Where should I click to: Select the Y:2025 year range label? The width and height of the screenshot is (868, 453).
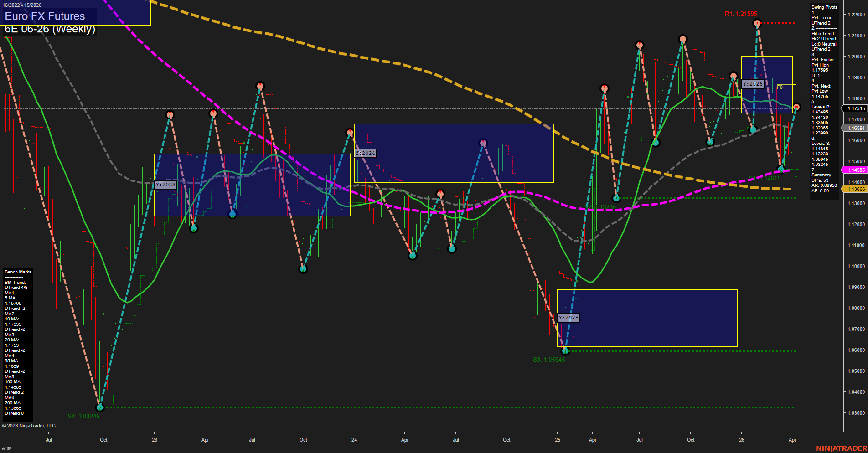tap(568, 318)
